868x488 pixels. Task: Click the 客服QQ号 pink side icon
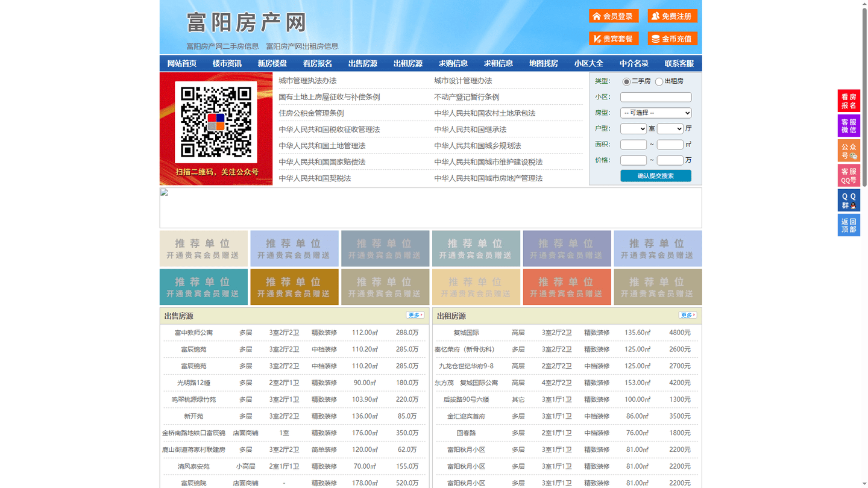click(x=849, y=175)
